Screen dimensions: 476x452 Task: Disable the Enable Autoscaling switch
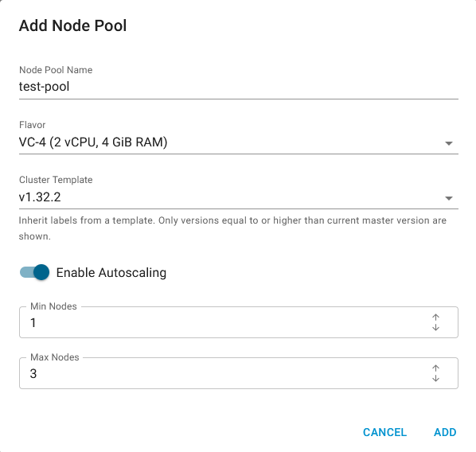tap(34, 272)
